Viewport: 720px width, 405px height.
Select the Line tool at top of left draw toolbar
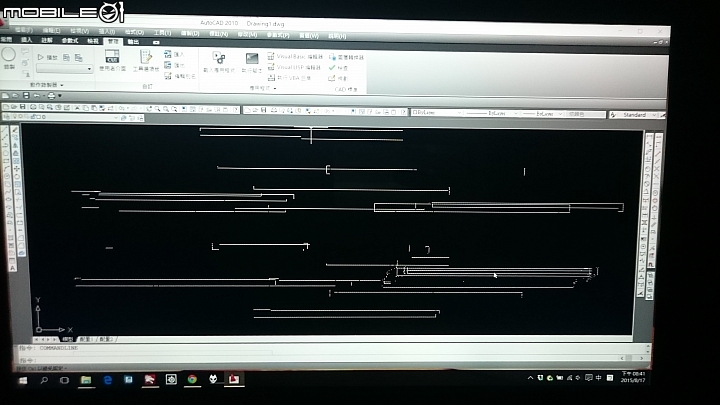tap(5, 131)
